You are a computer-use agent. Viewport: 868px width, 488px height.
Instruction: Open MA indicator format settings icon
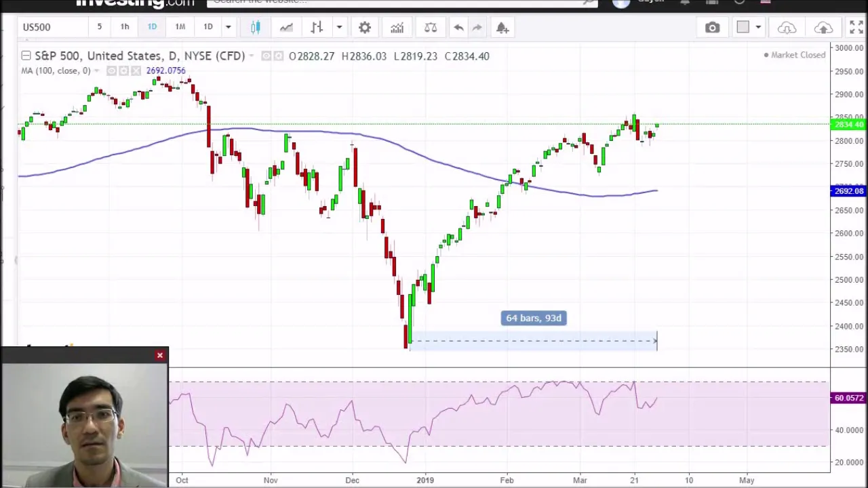(123, 71)
